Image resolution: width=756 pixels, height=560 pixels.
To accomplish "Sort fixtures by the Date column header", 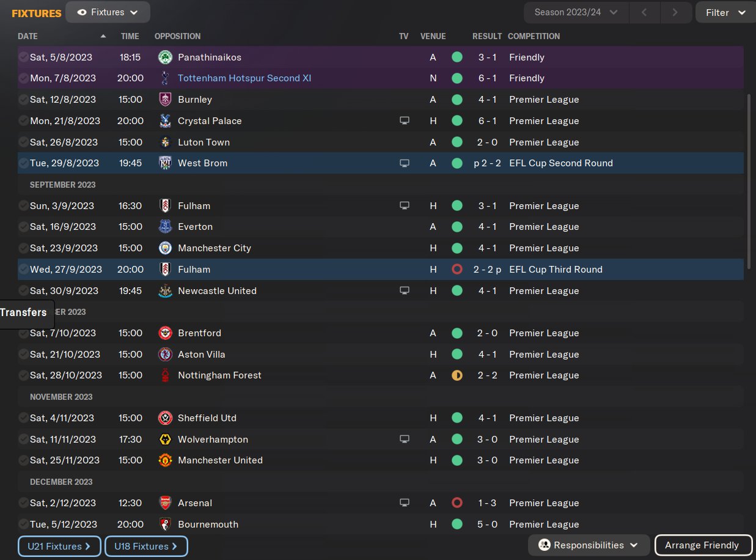I will click(27, 36).
